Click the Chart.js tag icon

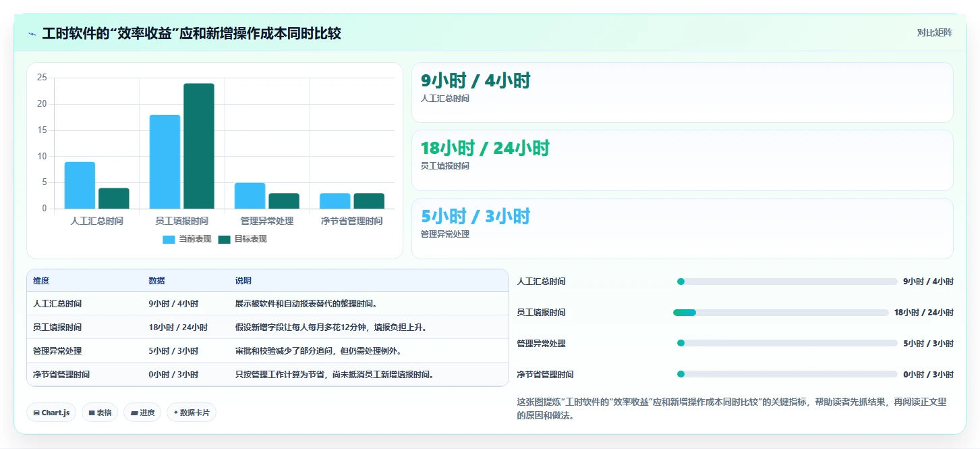[36, 413]
